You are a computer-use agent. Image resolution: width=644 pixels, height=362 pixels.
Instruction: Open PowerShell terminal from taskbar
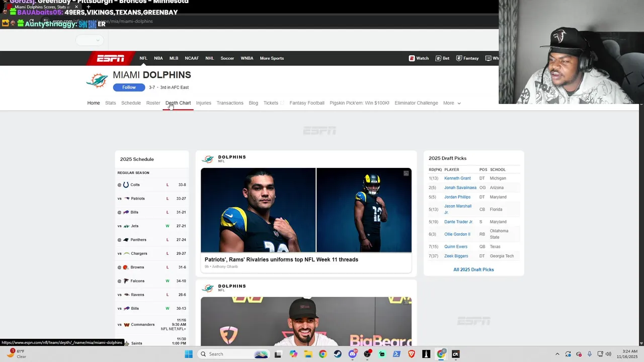[x=396, y=354]
